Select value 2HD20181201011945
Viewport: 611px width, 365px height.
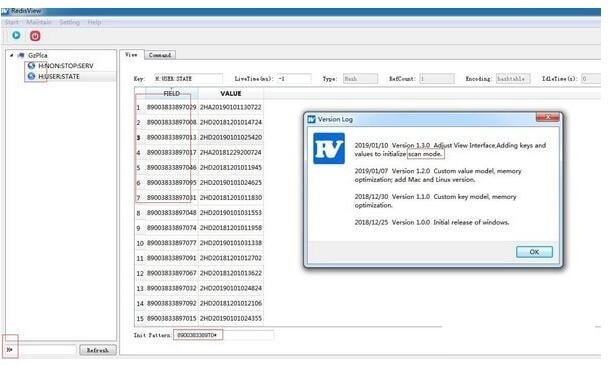231,168
